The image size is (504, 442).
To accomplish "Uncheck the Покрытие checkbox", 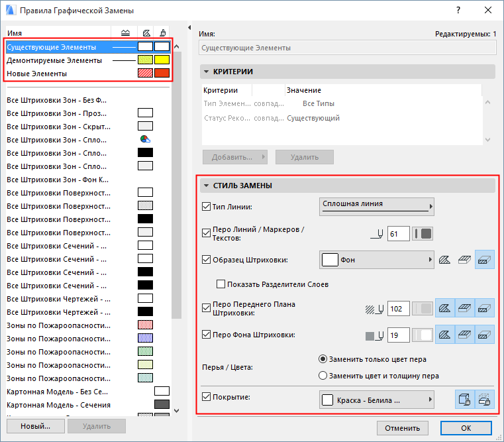I will click(206, 397).
